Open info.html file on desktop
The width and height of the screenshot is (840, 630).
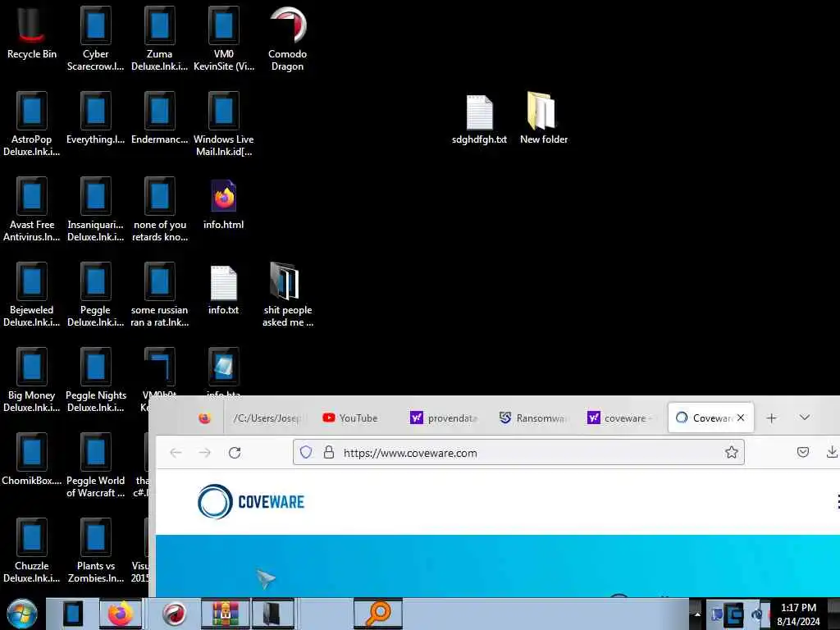pyautogui.click(x=224, y=203)
